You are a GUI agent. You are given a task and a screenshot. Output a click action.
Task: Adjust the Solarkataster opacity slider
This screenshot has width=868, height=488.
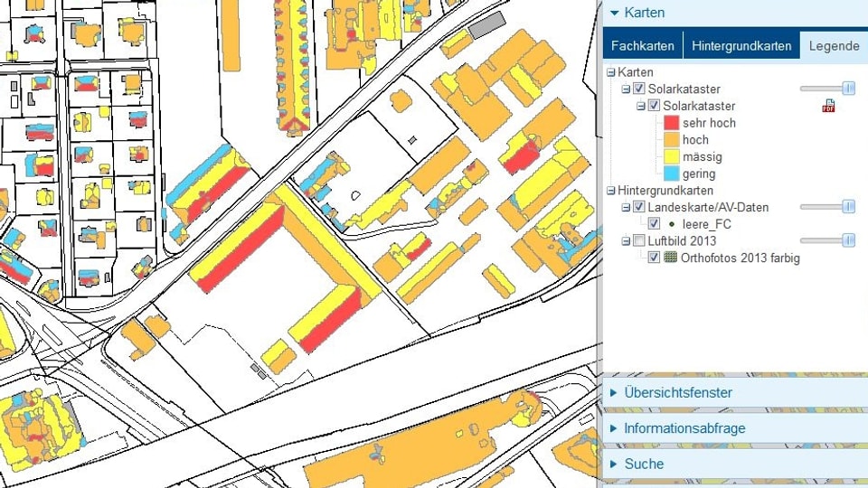827,89
